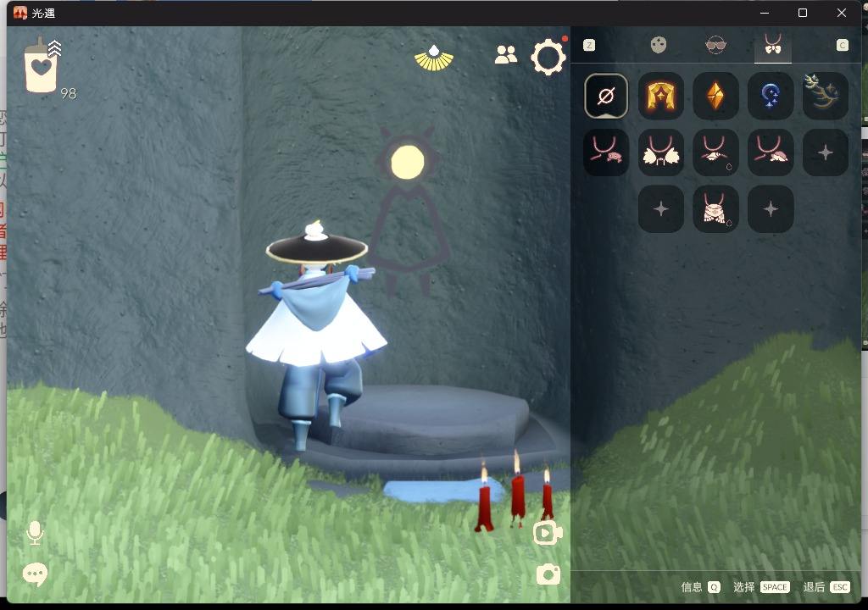Click the 退后 ESC back button
This screenshot has height=610, width=868.
[826, 587]
